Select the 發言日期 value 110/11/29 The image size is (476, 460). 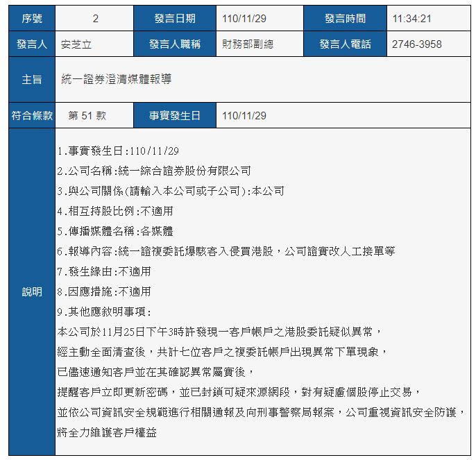(244, 19)
